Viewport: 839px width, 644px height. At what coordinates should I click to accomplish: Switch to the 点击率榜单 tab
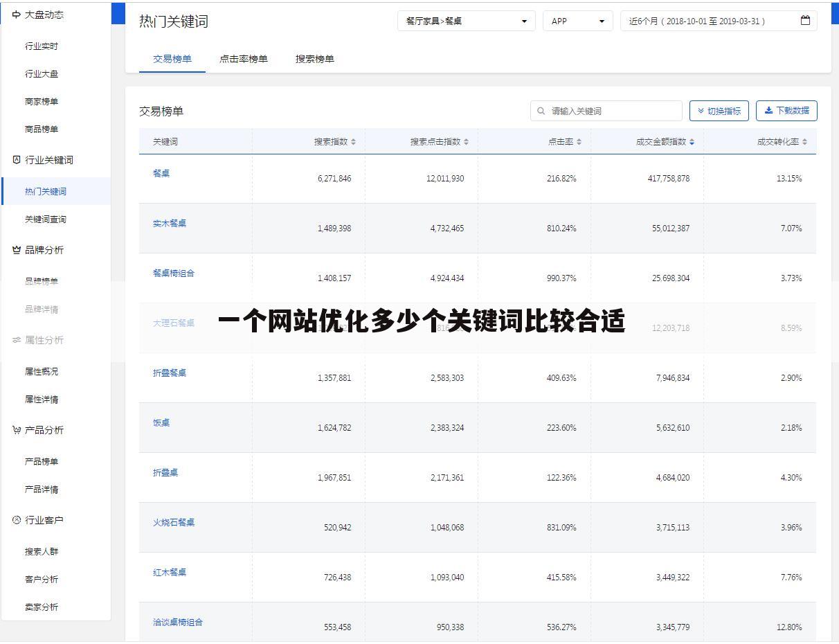[244, 59]
